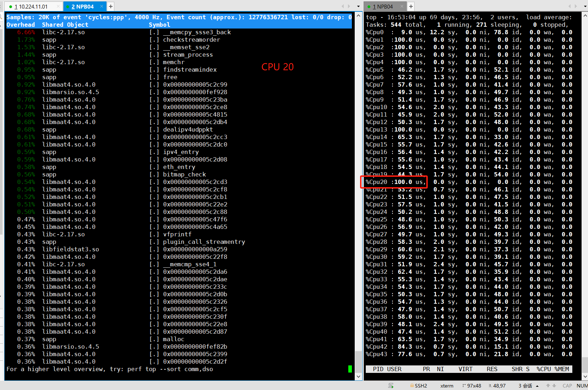Open the left pane tab list dropdown
Viewport: 588px width, 390px height.
(x=358, y=6)
